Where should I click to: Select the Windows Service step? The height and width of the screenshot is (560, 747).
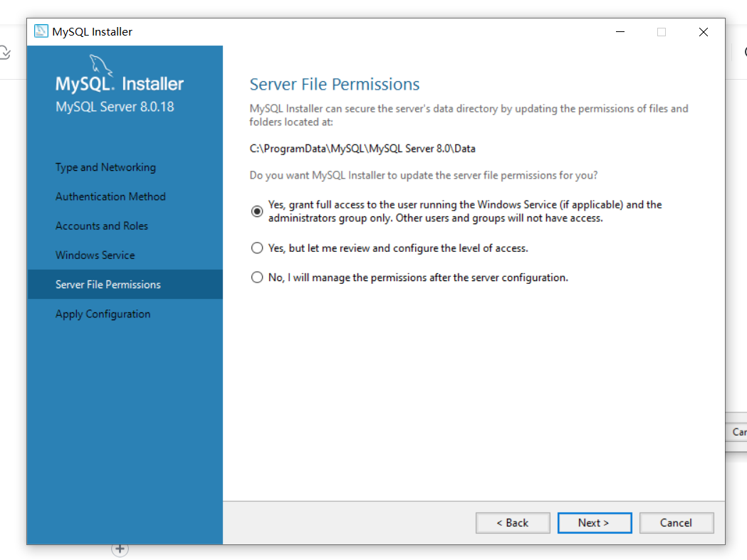[95, 255]
